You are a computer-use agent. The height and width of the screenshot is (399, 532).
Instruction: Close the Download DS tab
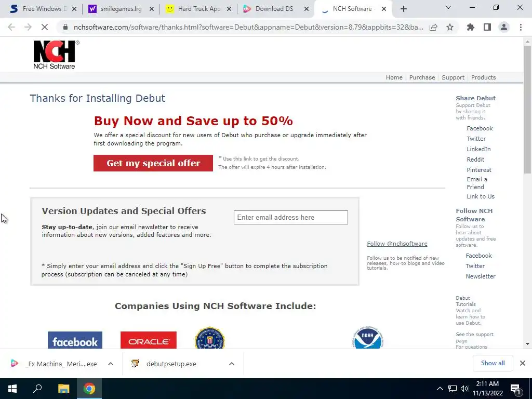click(x=307, y=9)
